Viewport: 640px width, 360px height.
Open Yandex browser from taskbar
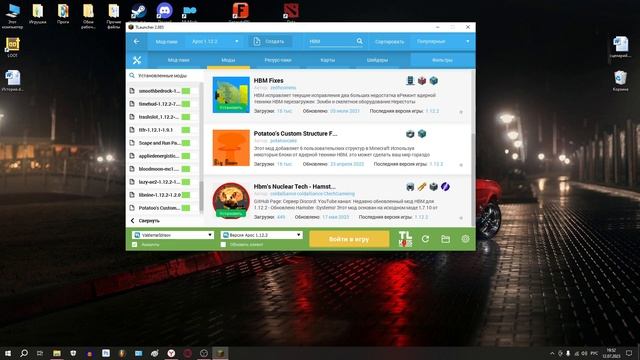click(171, 353)
